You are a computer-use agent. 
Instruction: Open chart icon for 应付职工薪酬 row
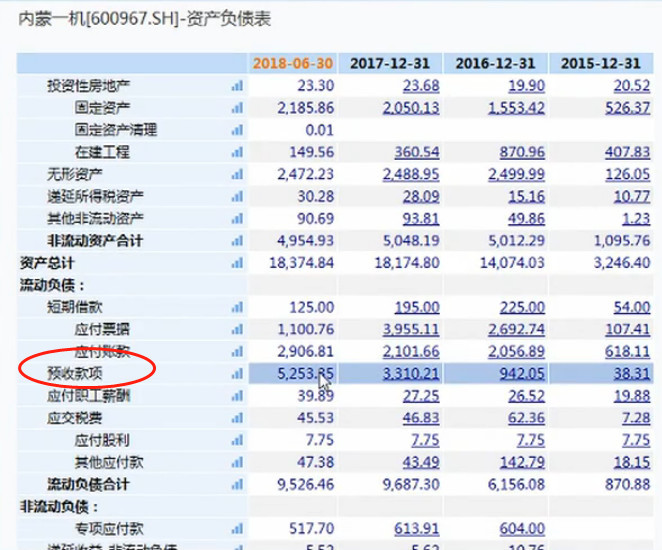click(237, 396)
